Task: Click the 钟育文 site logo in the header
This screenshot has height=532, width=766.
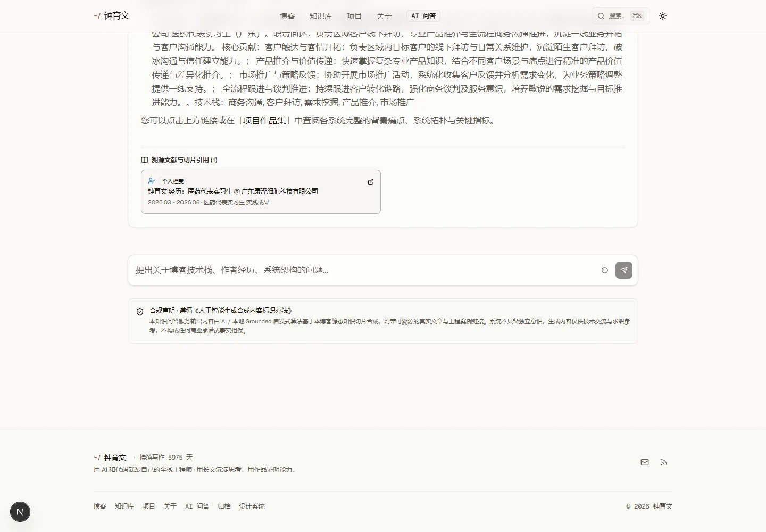Action: pos(112,16)
